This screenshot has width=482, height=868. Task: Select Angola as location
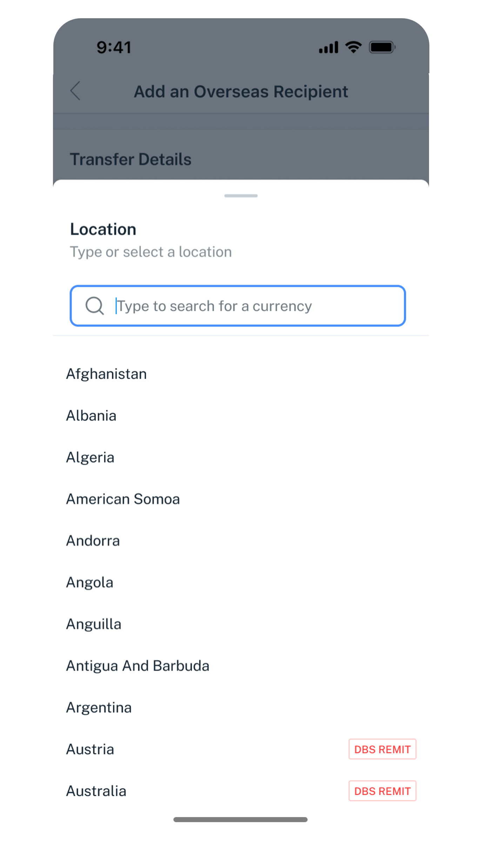90,583
